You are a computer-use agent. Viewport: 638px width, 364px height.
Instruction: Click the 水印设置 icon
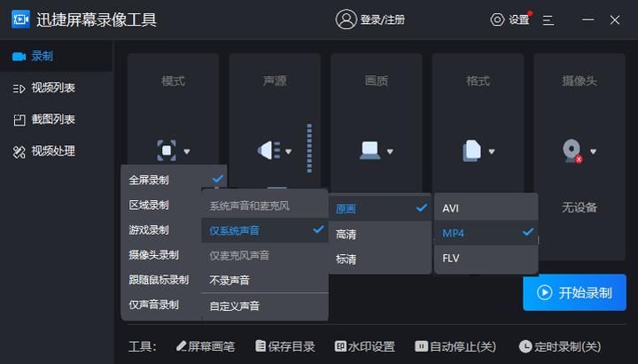pyautogui.click(x=340, y=346)
